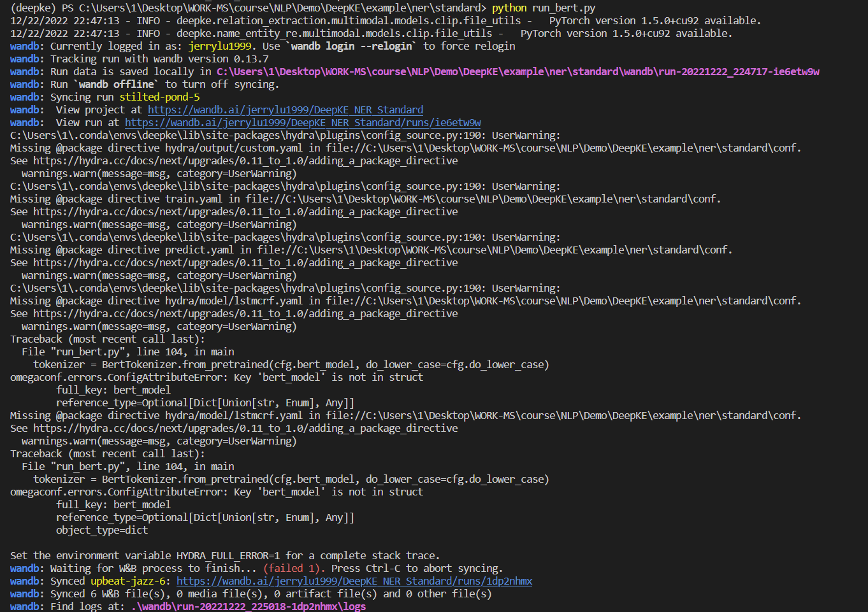Click the wandb logs path at bottom
Screen dimensions: 868x612
click(249, 606)
